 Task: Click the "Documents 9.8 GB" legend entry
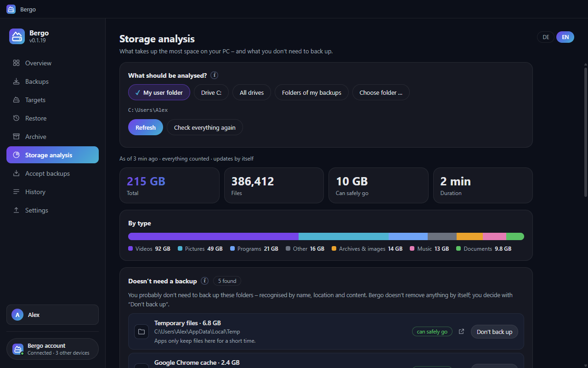click(484, 248)
